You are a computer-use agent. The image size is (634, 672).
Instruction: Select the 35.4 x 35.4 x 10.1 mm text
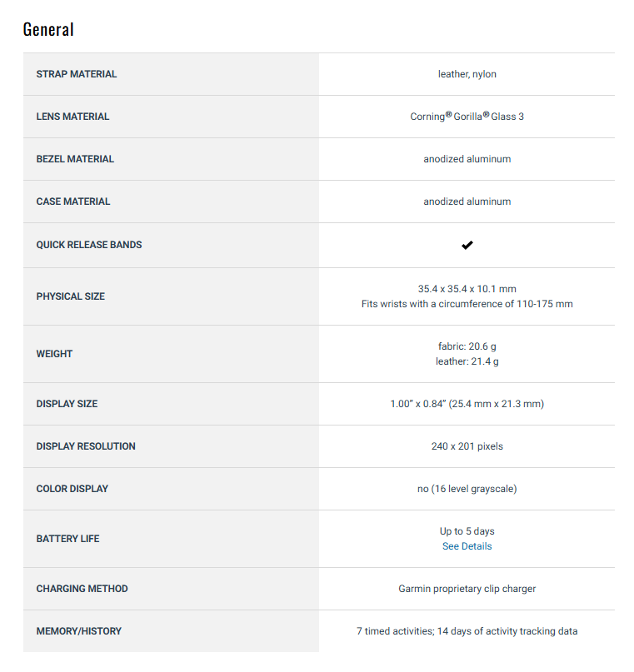pyautogui.click(x=467, y=289)
